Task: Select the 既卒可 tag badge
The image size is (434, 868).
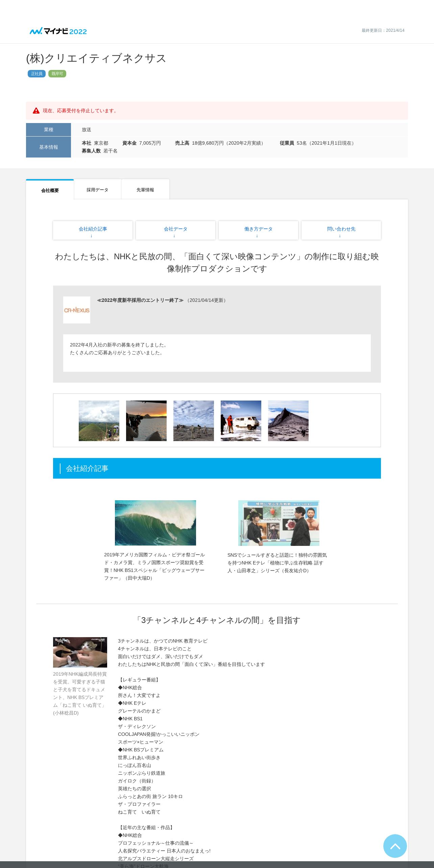Action: tap(57, 74)
